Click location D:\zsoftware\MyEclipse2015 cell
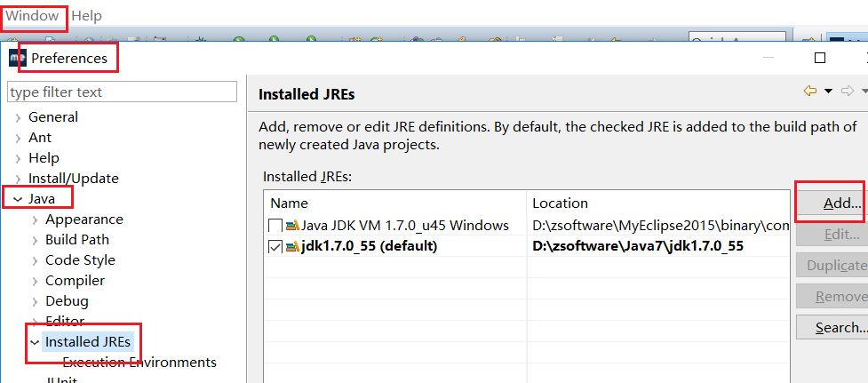868x383 pixels. pyautogui.click(x=661, y=225)
